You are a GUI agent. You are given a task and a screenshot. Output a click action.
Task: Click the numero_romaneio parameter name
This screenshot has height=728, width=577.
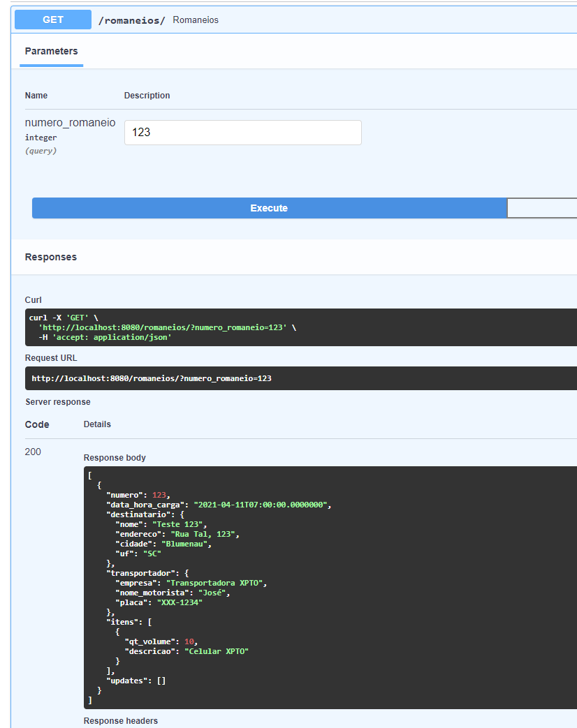click(x=70, y=123)
